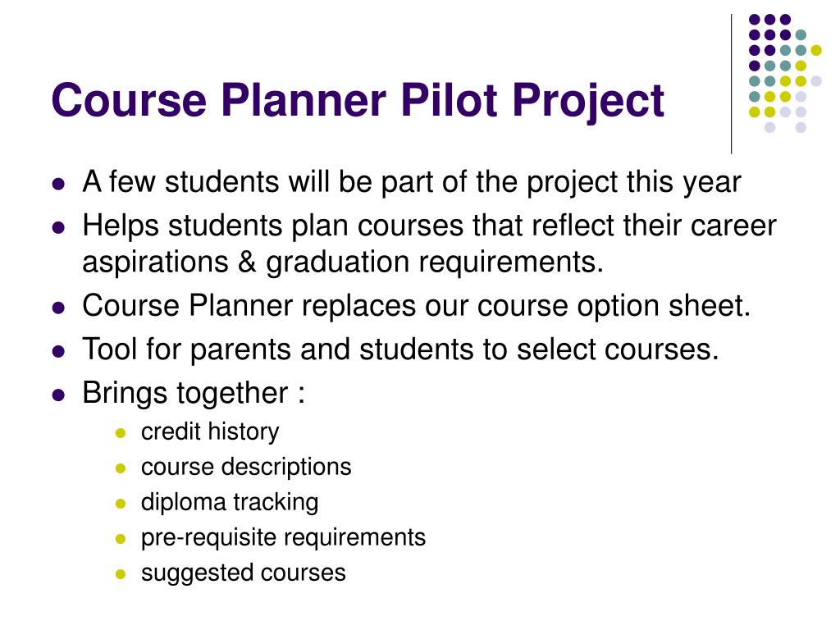Click the vertical divider line beside the title
This screenshot has width=840, height=630.
pos(731,84)
